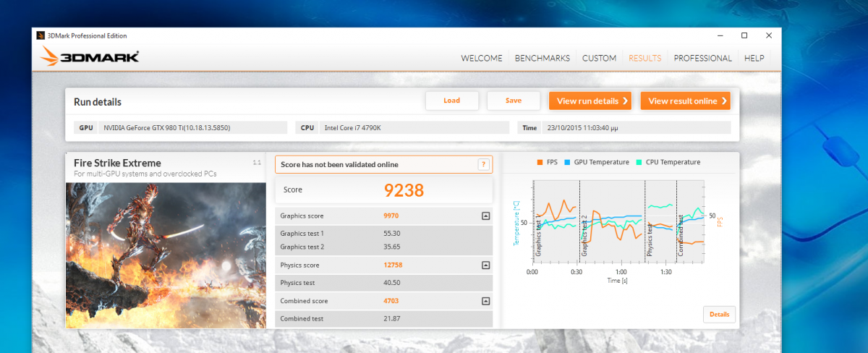Collapse the Physics score section

pos(485,265)
